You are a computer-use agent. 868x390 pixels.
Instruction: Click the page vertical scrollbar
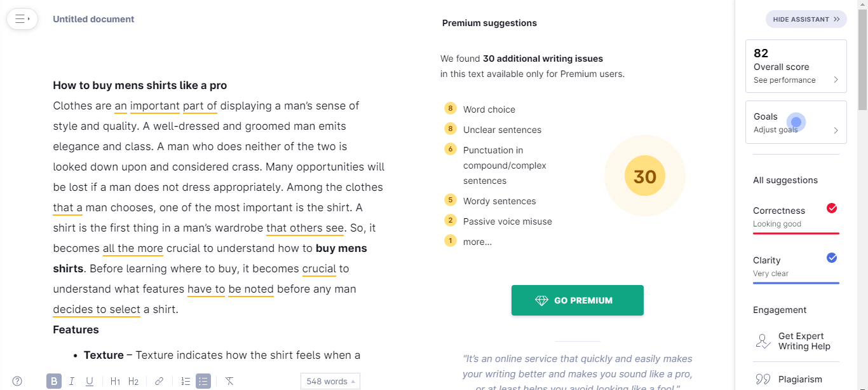[863, 195]
